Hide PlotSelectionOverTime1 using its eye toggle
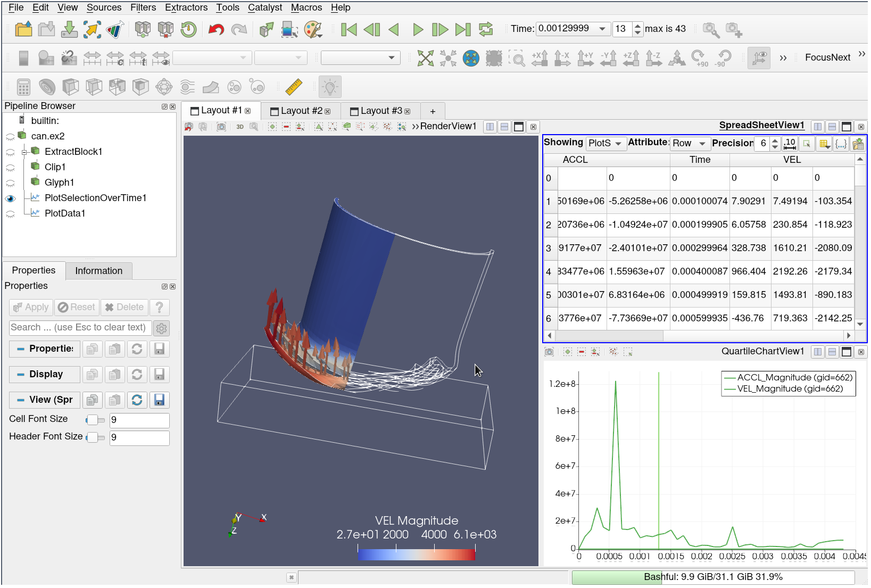The height and width of the screenshot is (588, 871). tap(11, 198)
